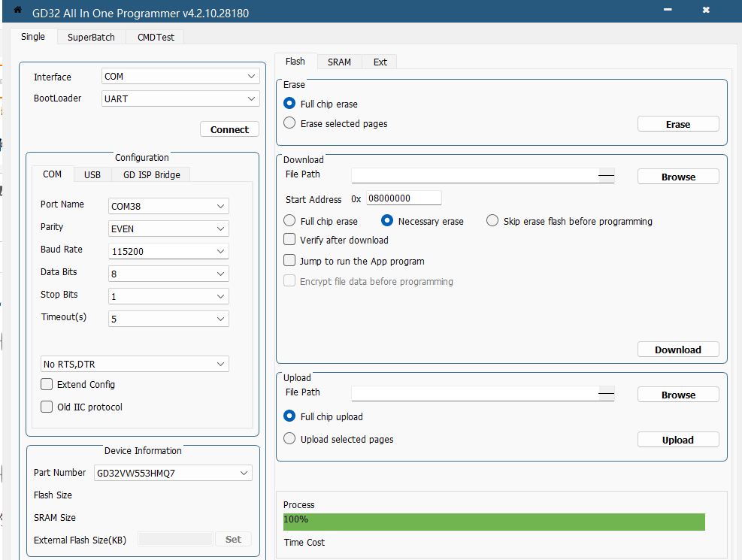
Task: Click the disabled Set button
Action: point(233,539)
